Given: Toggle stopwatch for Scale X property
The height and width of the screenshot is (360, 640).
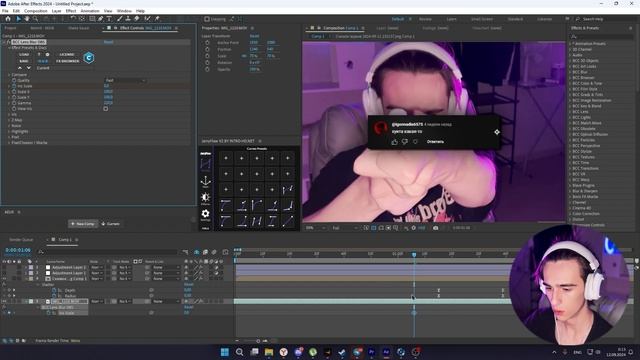Looking at the screenshot, I should click(x=14, y=92).
